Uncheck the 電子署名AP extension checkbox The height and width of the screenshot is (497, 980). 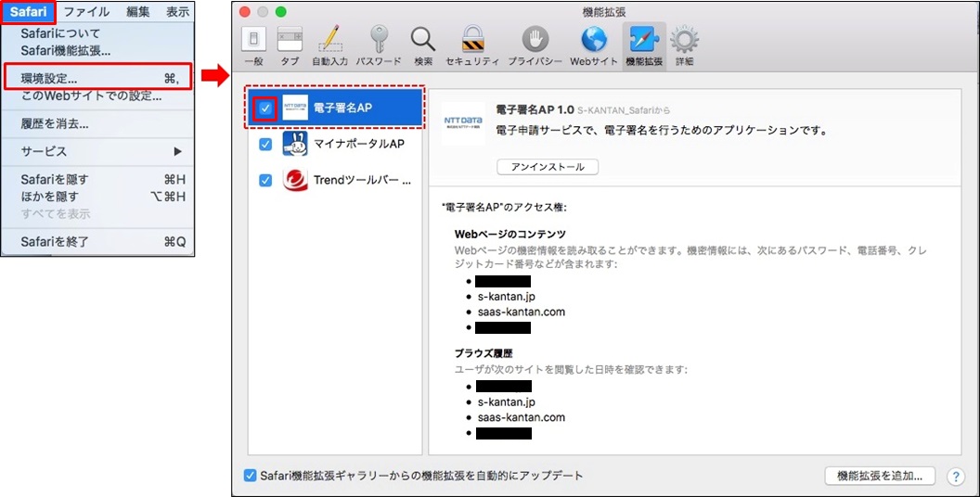[265, 108]
